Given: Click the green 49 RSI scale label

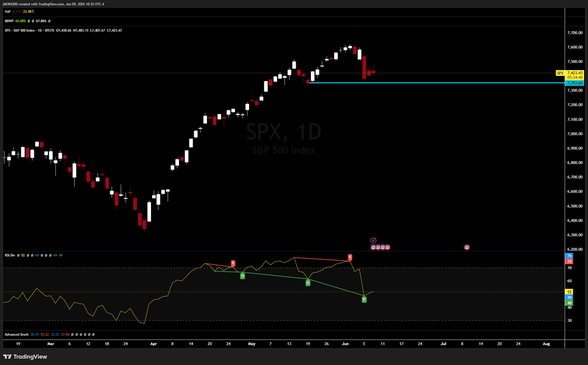Looking at the screenshot, I should pyautogui.click(x=569, y=303).
